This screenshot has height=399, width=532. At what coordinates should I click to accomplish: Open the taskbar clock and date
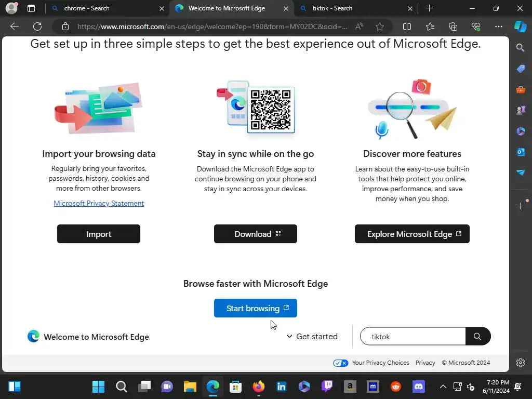point(496,387)
